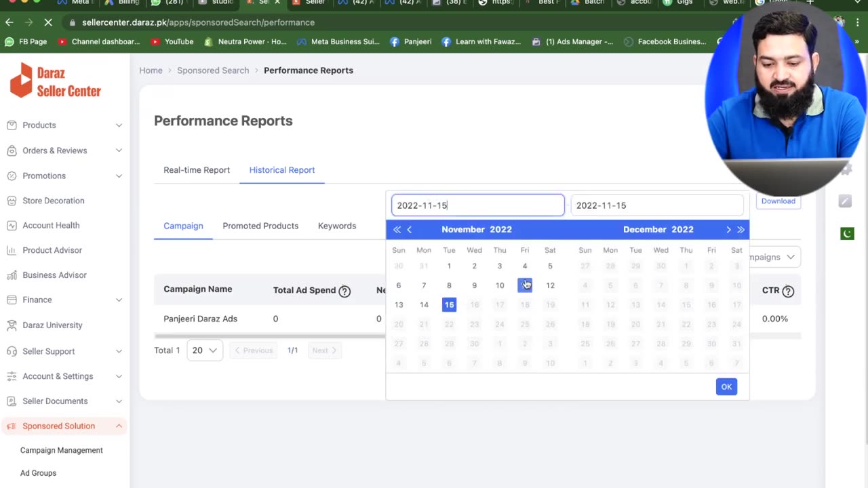868x488 pixels.
Task: Click the Products sidebar icon
Action: coord(12,125)
